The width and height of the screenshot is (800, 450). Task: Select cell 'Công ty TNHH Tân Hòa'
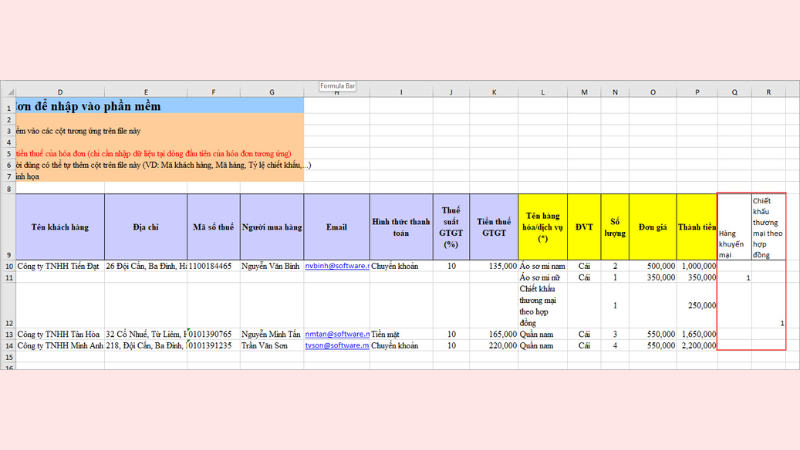60,334
